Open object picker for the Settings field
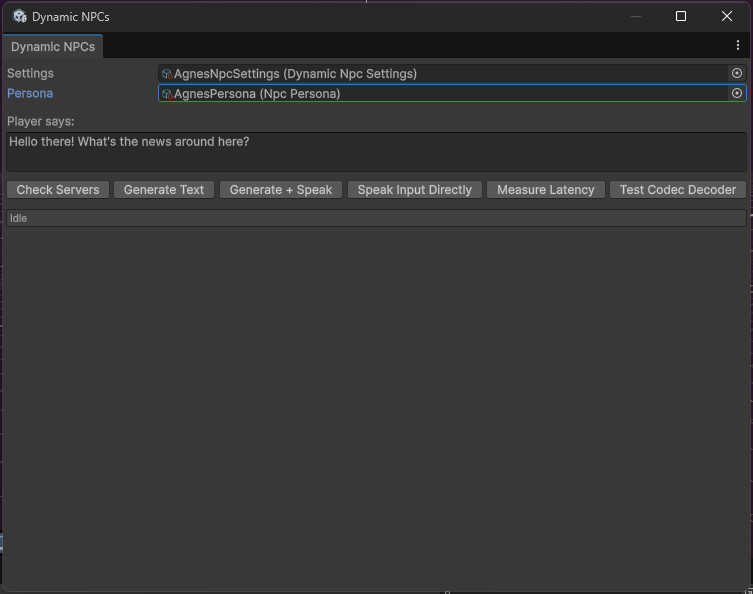 [737, 73]
